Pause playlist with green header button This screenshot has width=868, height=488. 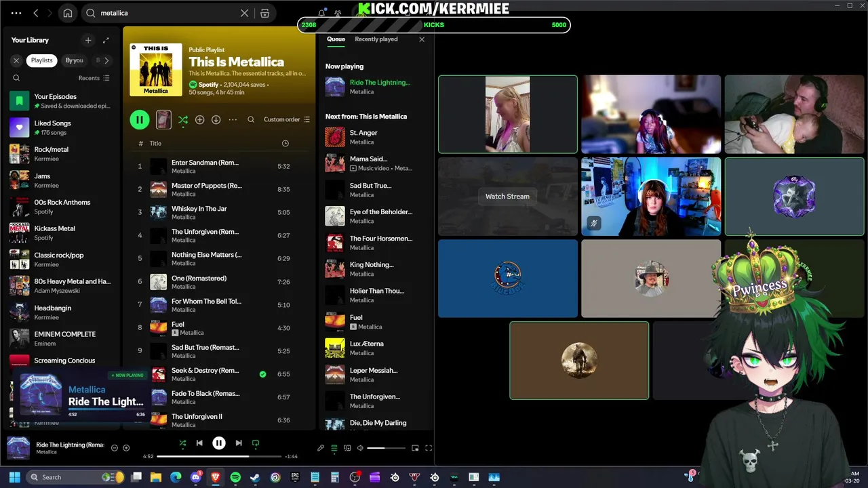(x=140, y=119)
